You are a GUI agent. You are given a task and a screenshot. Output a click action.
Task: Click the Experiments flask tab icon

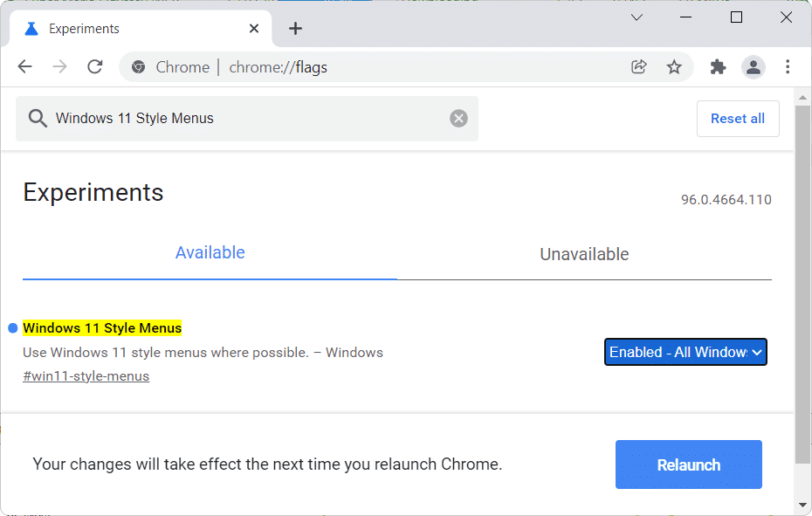[x=31, y=29]
